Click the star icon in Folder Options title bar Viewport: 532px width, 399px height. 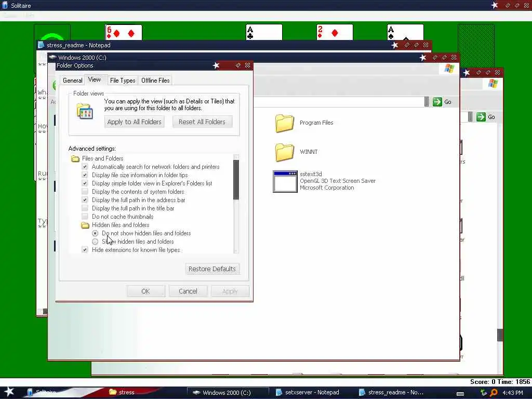coord(216,65)
